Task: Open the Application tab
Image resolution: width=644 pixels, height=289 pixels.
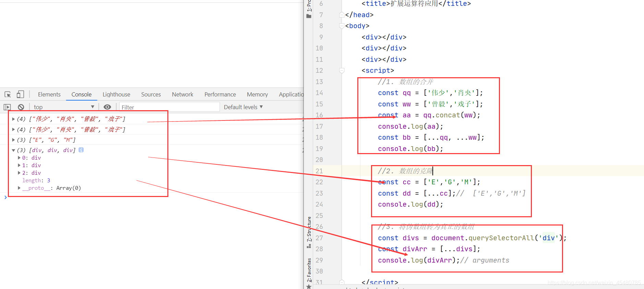Action: coord(291,94)
